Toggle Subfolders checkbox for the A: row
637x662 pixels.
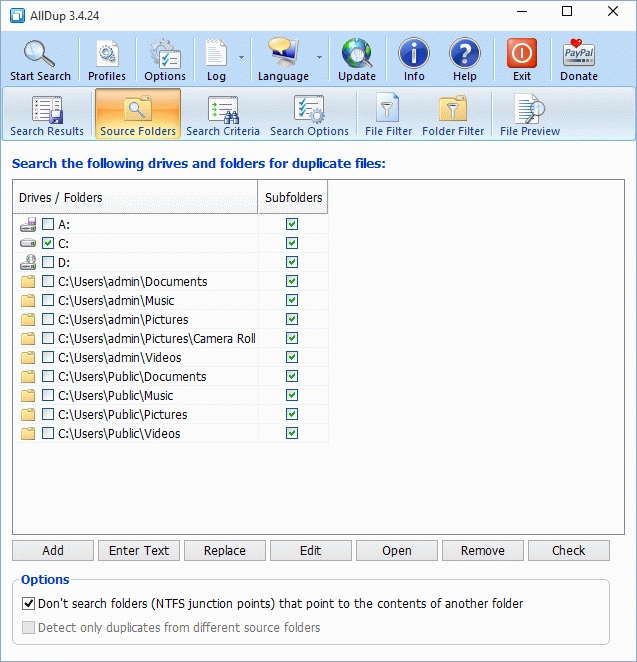coord(292,224)
